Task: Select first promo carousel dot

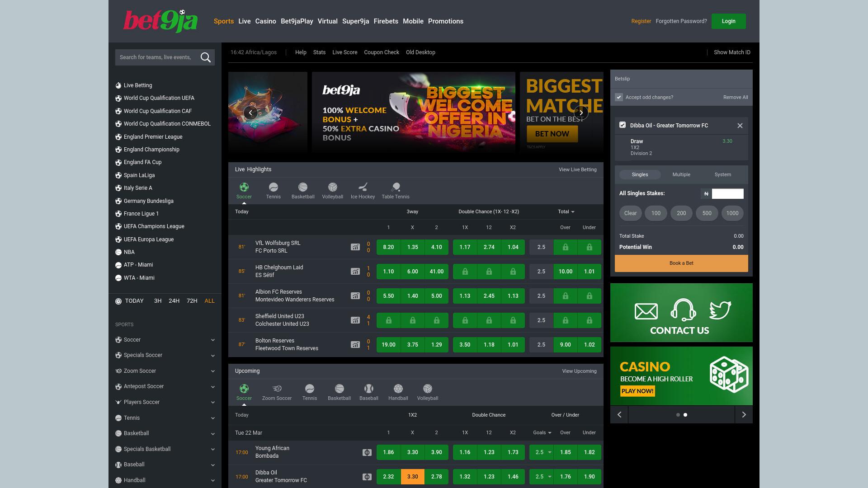Action: [x=678, y=415]
